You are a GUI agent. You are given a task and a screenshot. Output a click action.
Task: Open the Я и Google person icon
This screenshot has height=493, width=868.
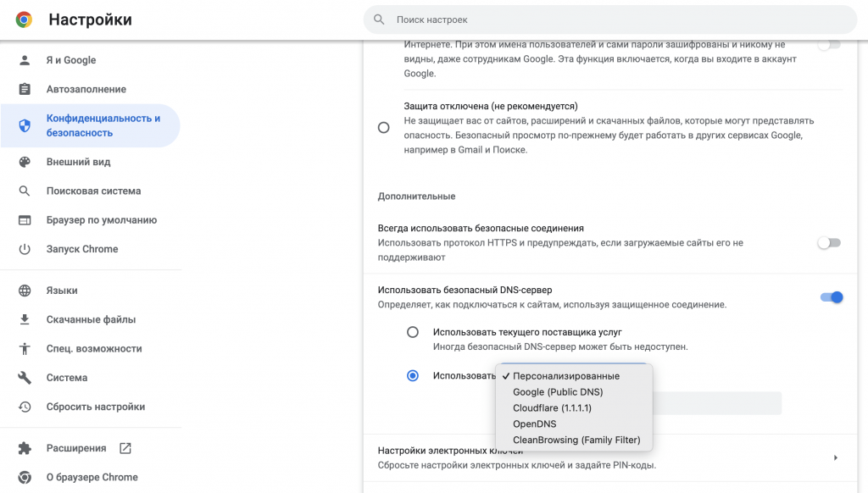[x=25, y=60]
